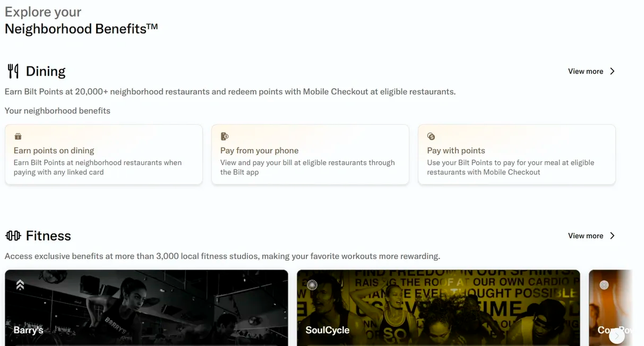Click the CorePower round logo icon
Image resolution: width=644 pixels, height=346 pixels.
(604, 285)
